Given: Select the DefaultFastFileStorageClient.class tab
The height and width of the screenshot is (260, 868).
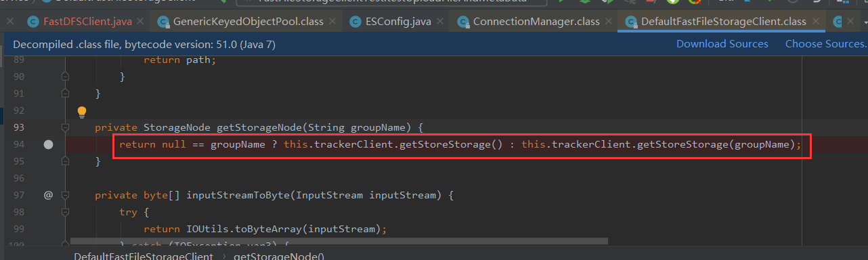Looking at the screenshot, I should [724, 22].
